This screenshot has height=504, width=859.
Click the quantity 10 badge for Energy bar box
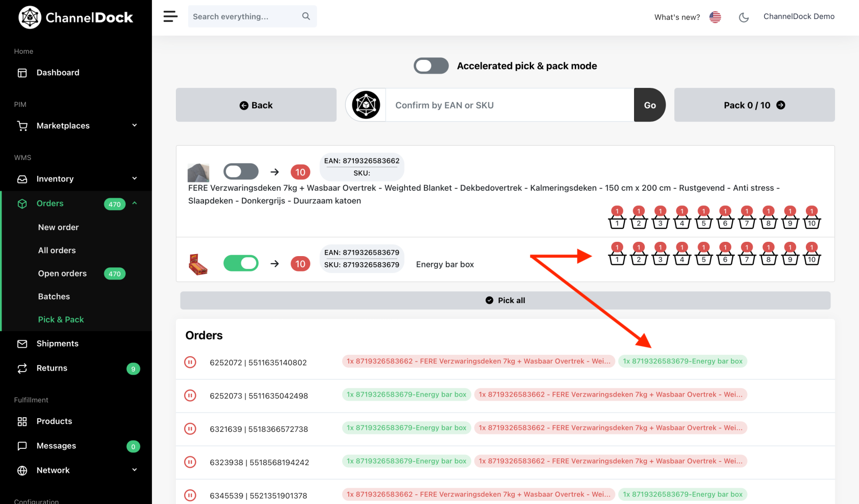point(300,264)
